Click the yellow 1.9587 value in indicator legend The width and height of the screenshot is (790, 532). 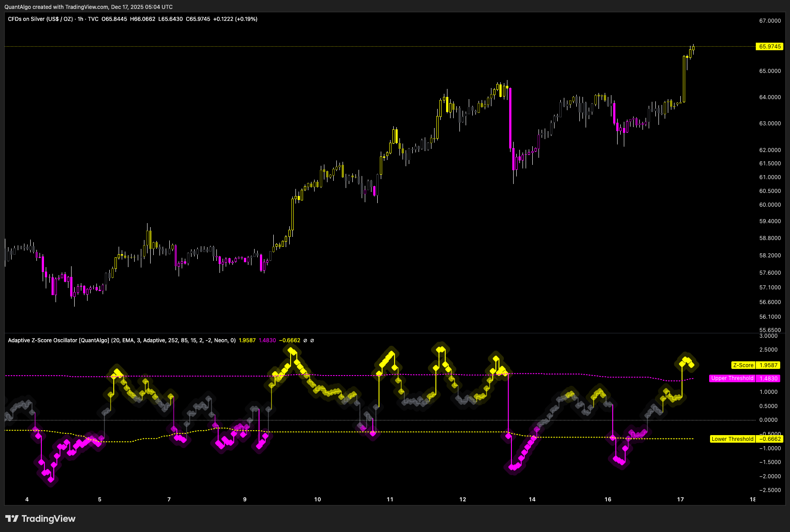[x=247, y=340]
